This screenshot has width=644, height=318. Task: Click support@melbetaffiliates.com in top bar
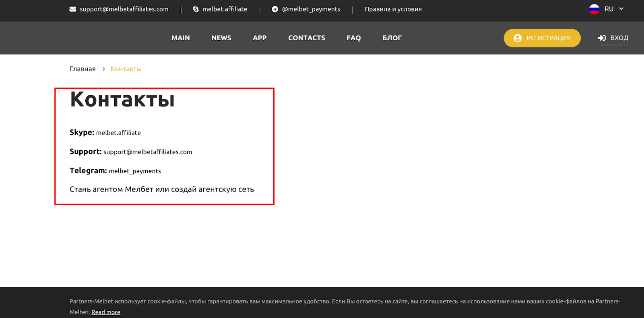(x=124, y=9)
